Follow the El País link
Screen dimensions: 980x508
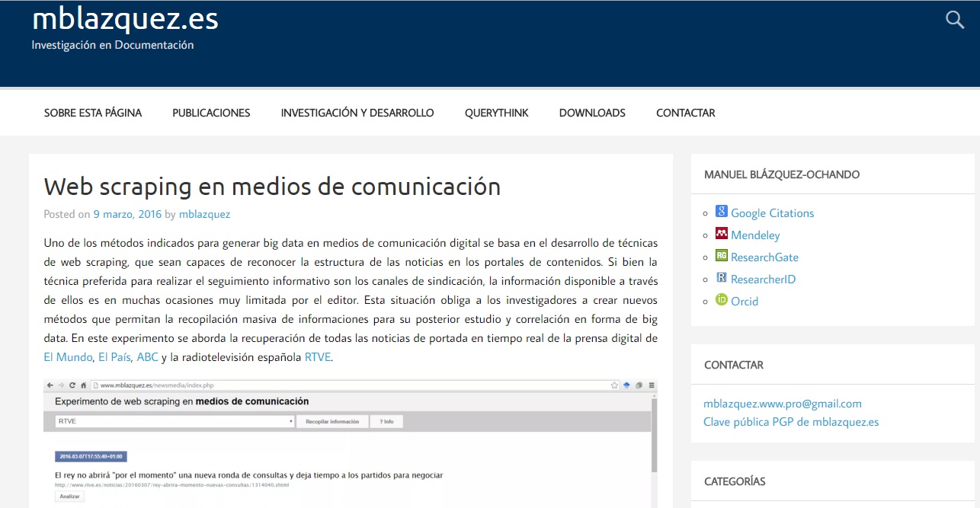click(x=115, y=356)
